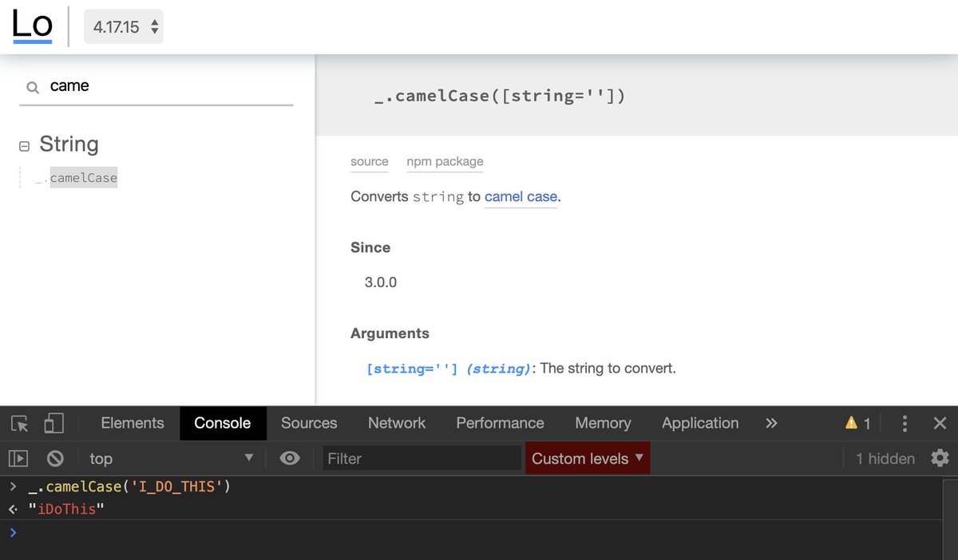Open the source link
This screenshot has height=560, width=958.
coord(370,161)
